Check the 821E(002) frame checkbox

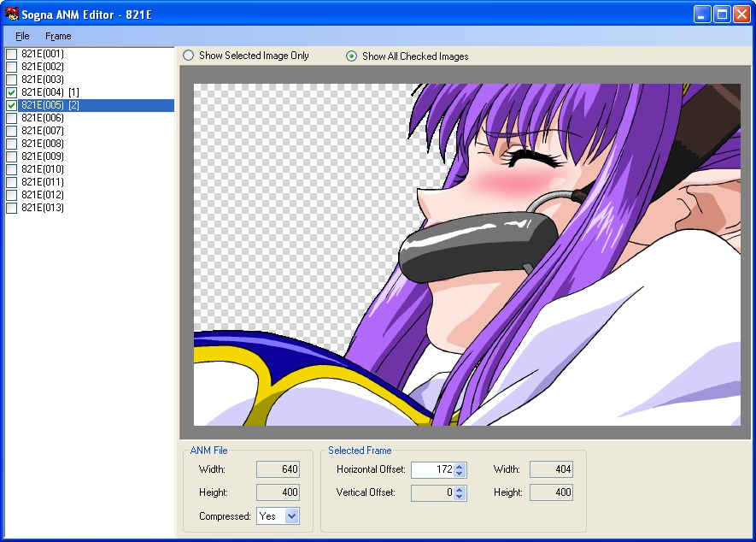tap(12, 67)
